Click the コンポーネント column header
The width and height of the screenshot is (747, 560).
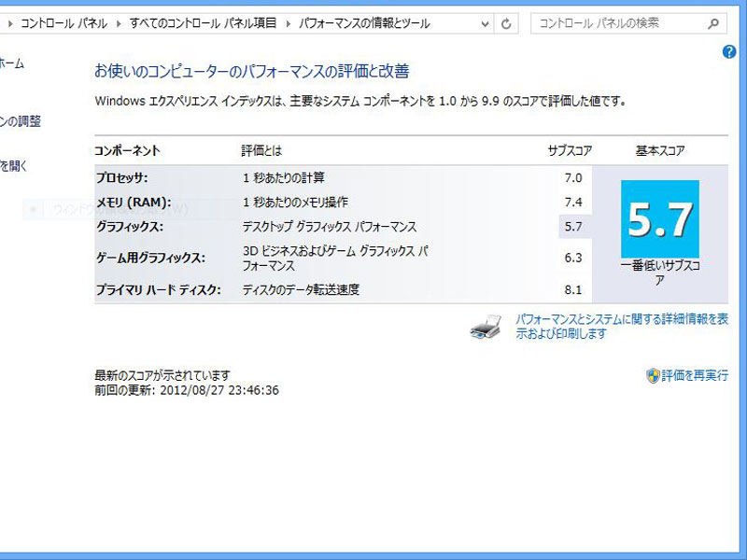point(127,151)
